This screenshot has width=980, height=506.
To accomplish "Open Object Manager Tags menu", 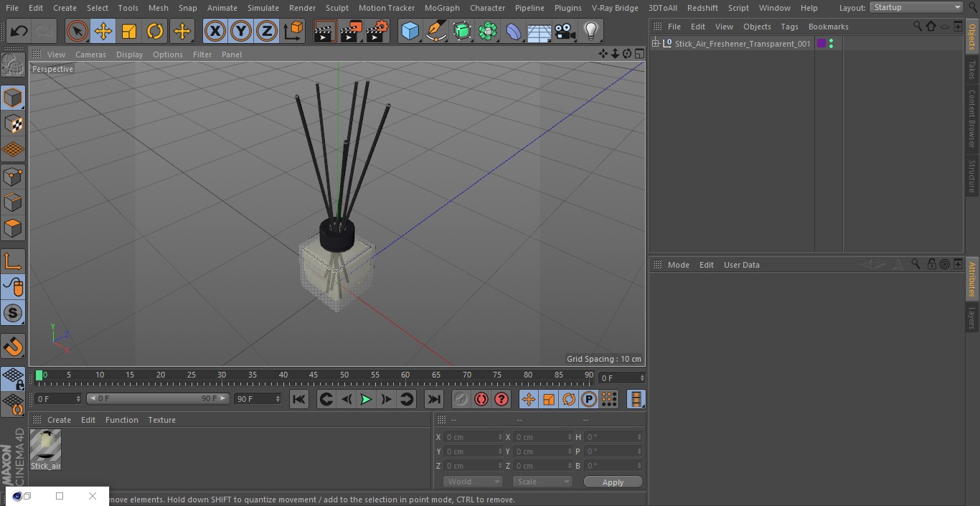I will pos(789,27).
